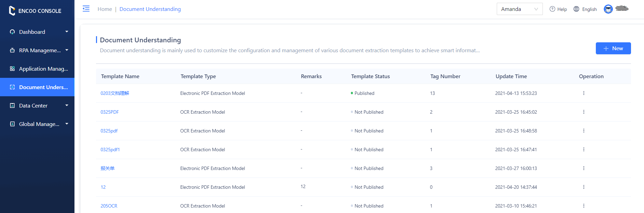The height and width of the screenshot is (213, 644).
Task: Click the tag number 13 cell
Action: [433, 93]
